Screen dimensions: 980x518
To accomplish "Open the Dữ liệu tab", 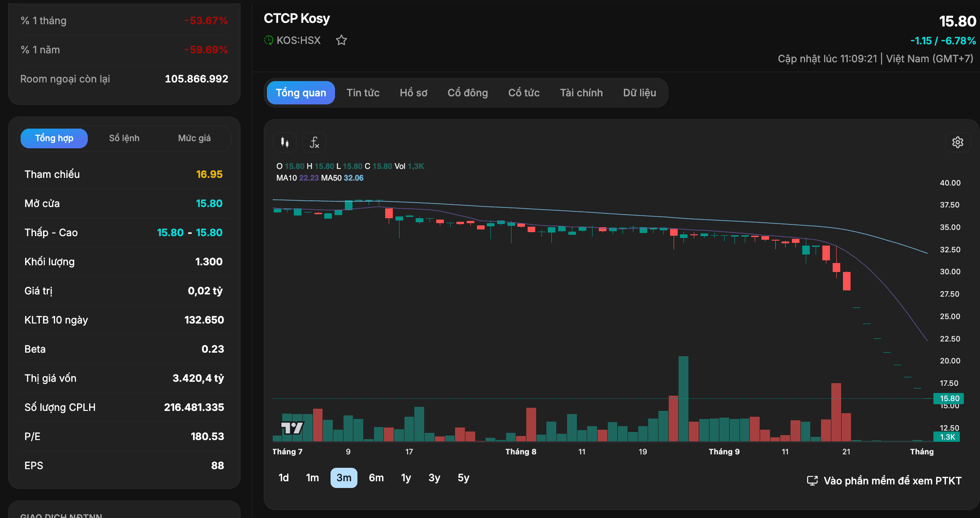I will tap(640, 93).
